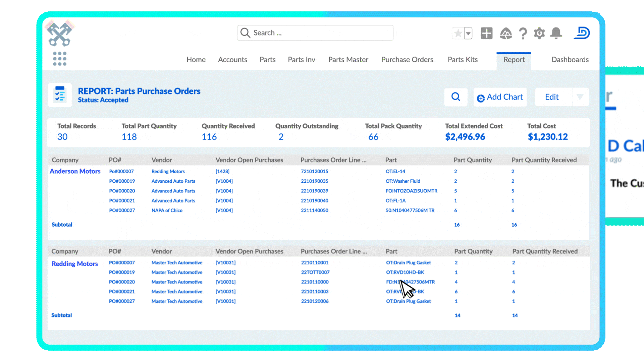Open order line 7210120015
This screenshot has width=644, height=362.
point(315,171)
